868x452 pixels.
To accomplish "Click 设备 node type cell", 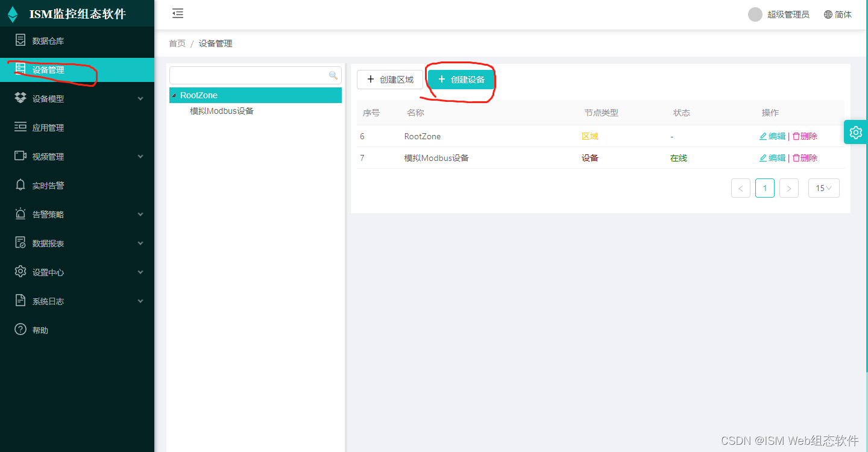I will [x=590, y=158].
